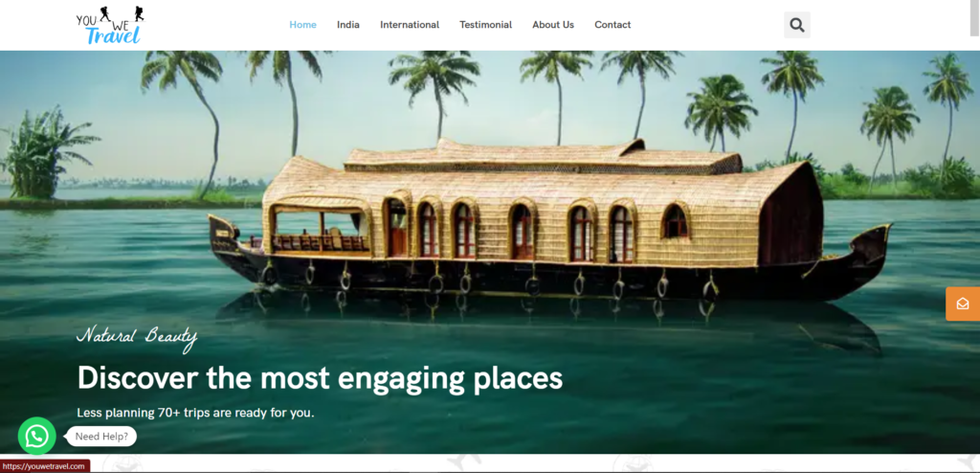
Task: Click the You We Travel logo
Action: (111, 25)
